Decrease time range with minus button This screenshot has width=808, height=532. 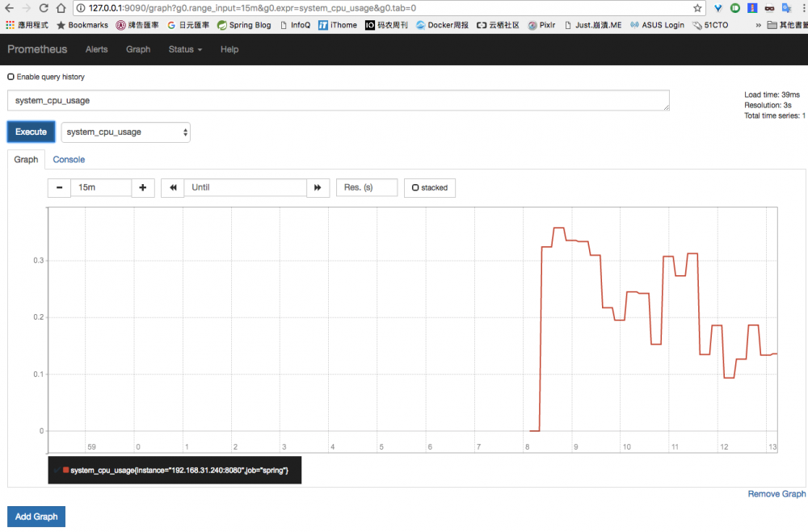click(59, 187)
